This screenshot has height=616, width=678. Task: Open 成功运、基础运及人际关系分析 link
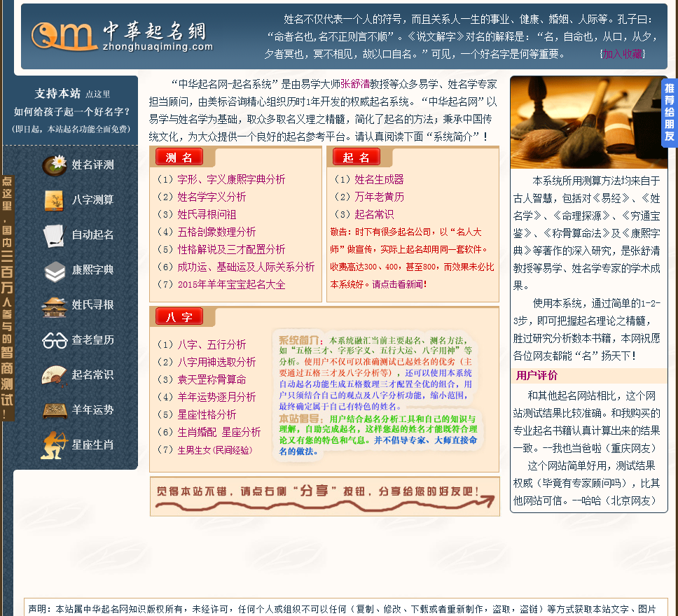click(x=246, y=267)
